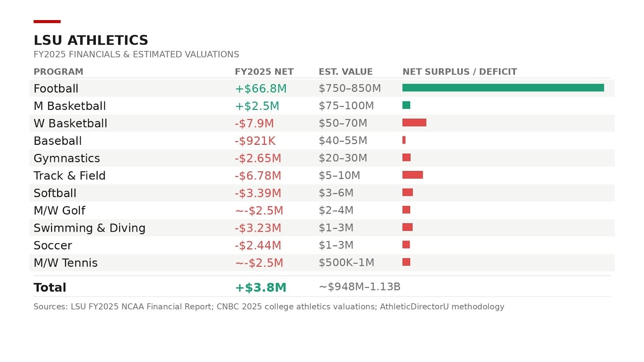
Task: Select the Gymnastics row label
Action: tap(67, 158)
